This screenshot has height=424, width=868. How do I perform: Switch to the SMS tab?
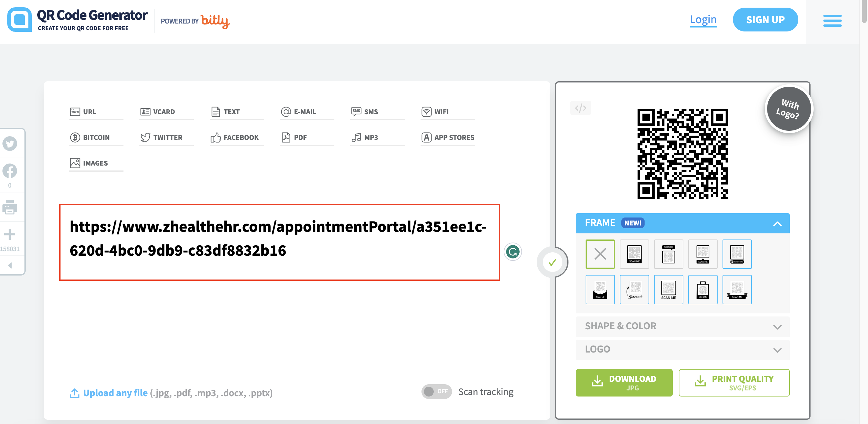377,112
